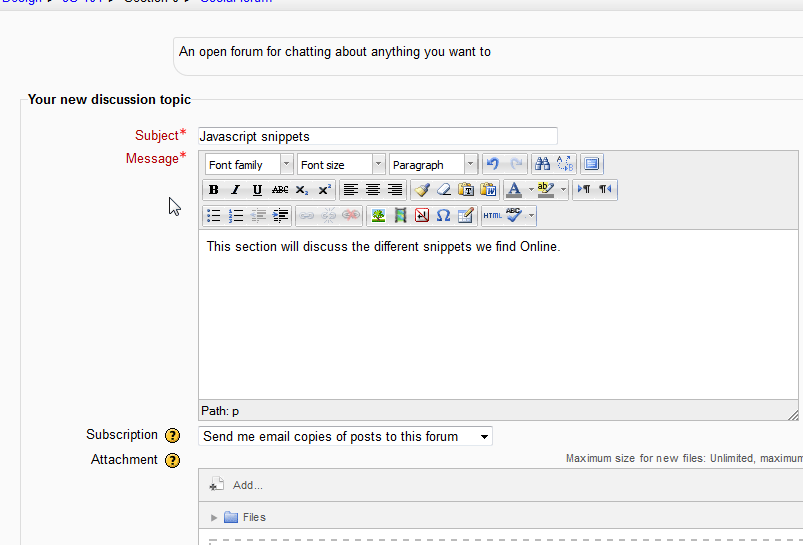Click the Find binoculars icon
803x545 pixels.
point(541,164)
